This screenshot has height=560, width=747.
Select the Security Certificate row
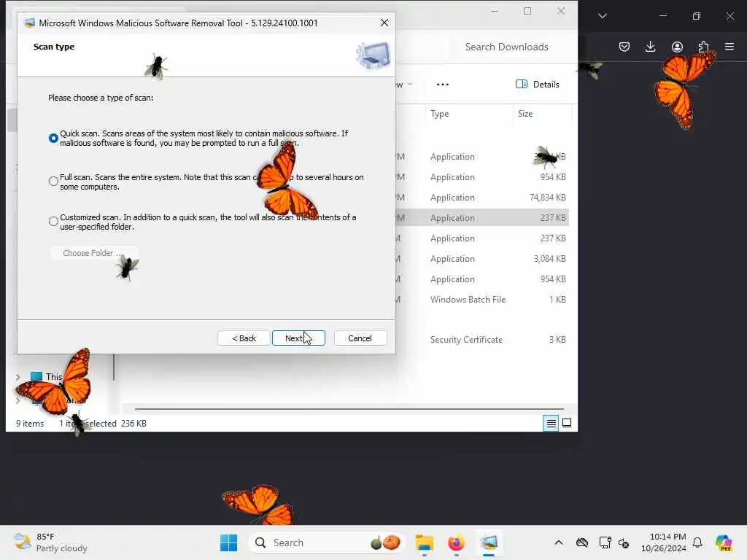(483, 340)
